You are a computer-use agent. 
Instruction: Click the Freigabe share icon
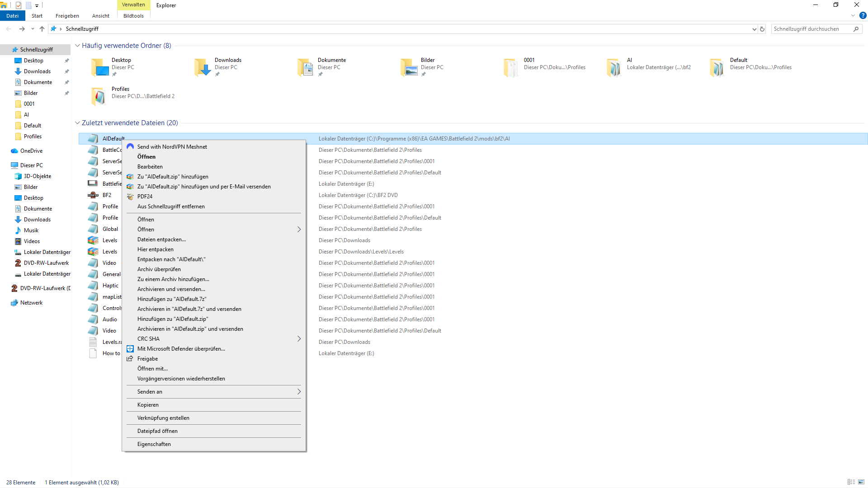(130, 359)
